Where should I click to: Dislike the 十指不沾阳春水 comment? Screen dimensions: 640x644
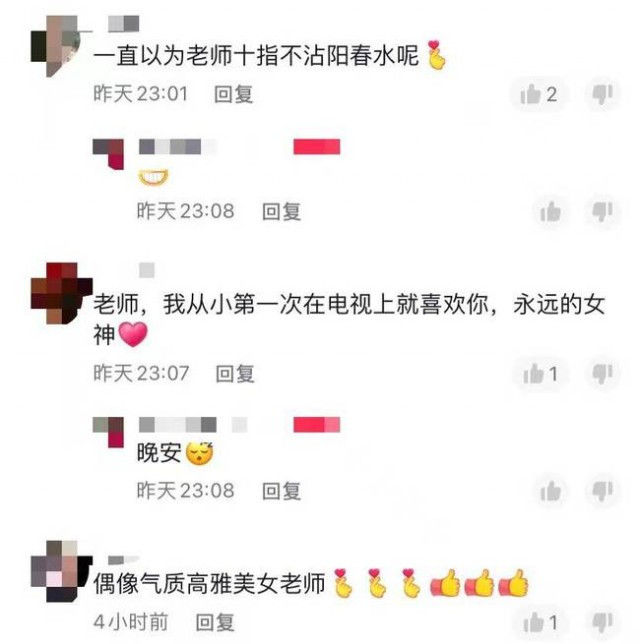[602, 94]
